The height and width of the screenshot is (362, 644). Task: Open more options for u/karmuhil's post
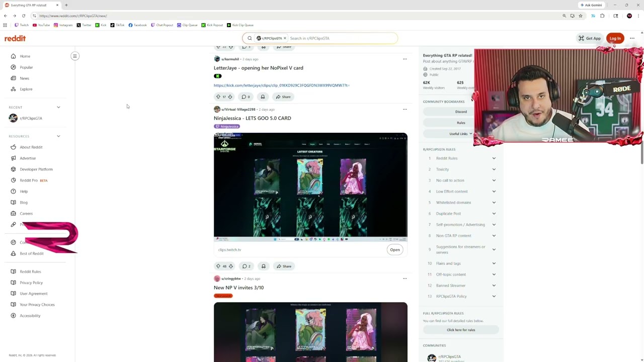tap(405, 59)
